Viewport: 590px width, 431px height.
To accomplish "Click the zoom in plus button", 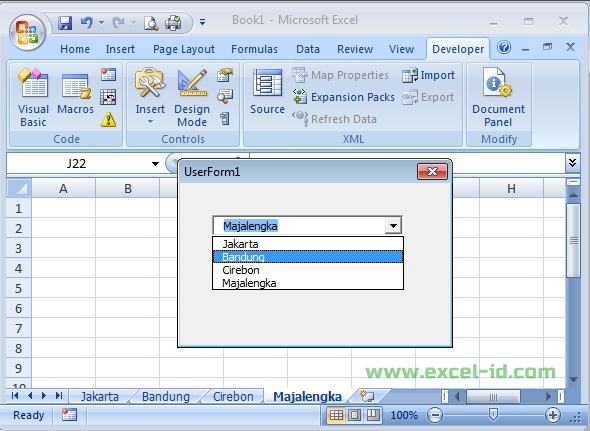I will click(553, 415).
